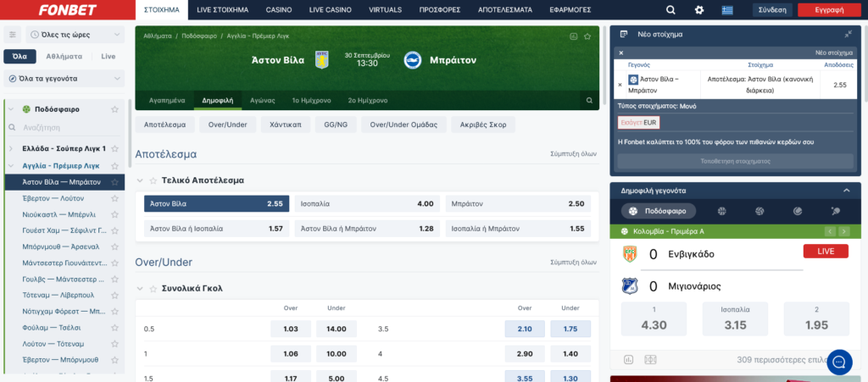Click the stake amount EUR input field
Viewport: 868px width, 382px height.
[639, 122]
